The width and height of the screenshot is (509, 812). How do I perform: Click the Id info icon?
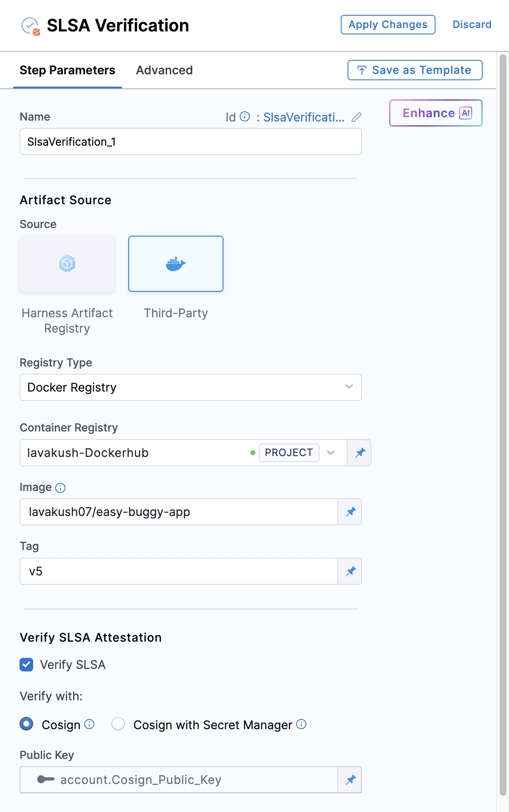pyautogui.click(x=245, y=116)
